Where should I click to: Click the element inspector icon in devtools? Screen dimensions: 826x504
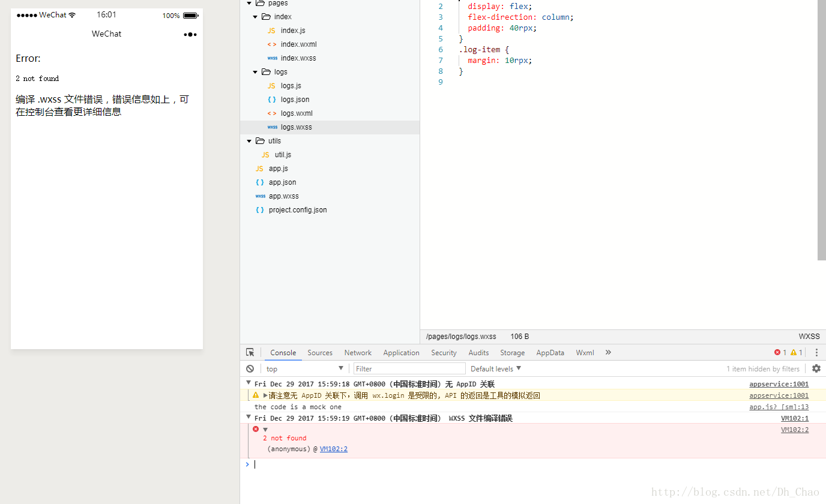[x=250, y=352]
